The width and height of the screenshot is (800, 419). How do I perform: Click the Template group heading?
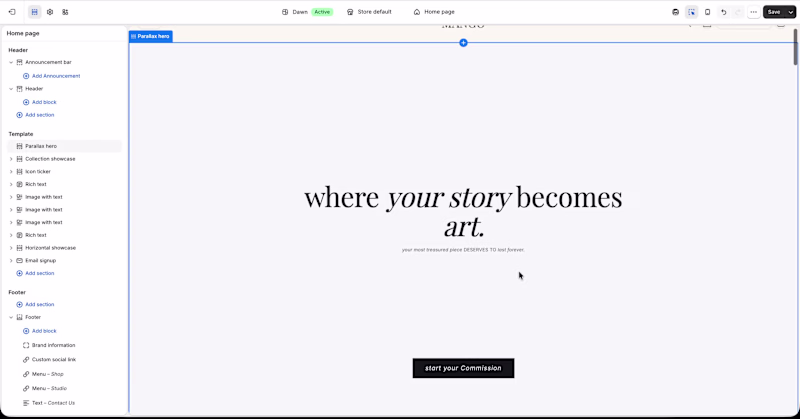tap(21, 134)
